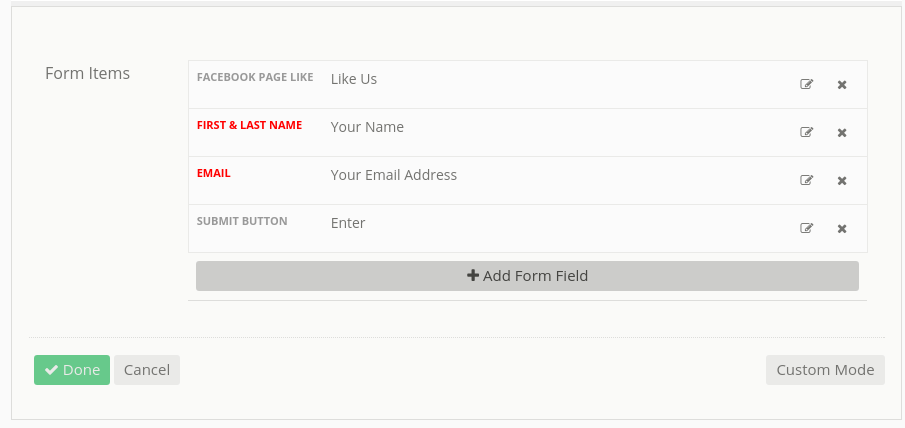This screenshot has height=428, width=905.
Task: Delete the Submit Button item
Action: pos(842,228)
